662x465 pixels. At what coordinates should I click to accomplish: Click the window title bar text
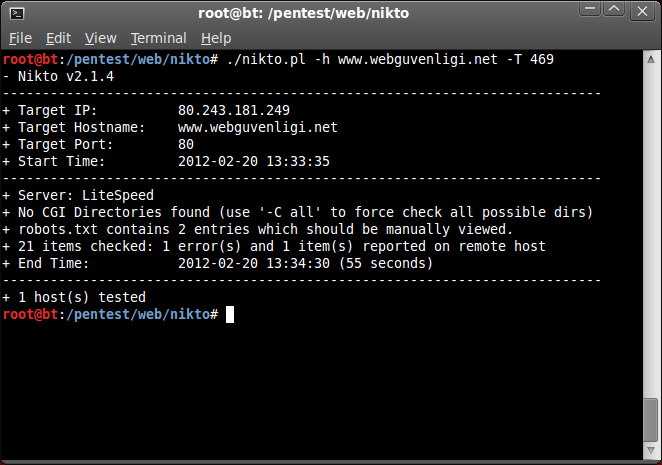tap(330, 12)
